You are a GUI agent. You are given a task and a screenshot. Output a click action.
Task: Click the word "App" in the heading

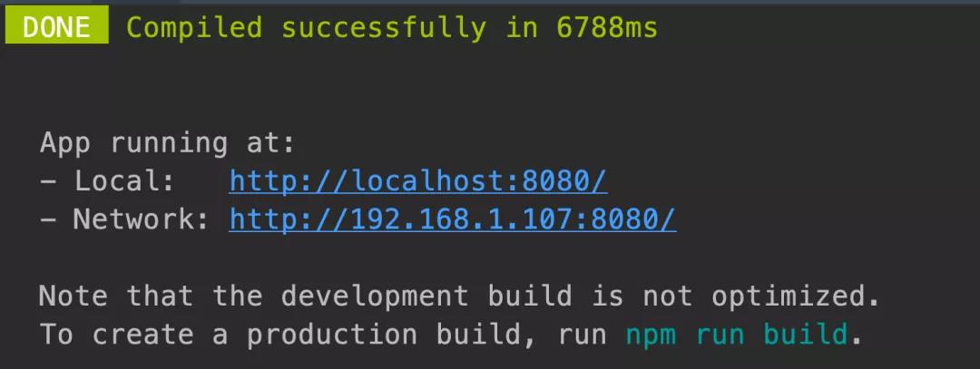(65, 145)
